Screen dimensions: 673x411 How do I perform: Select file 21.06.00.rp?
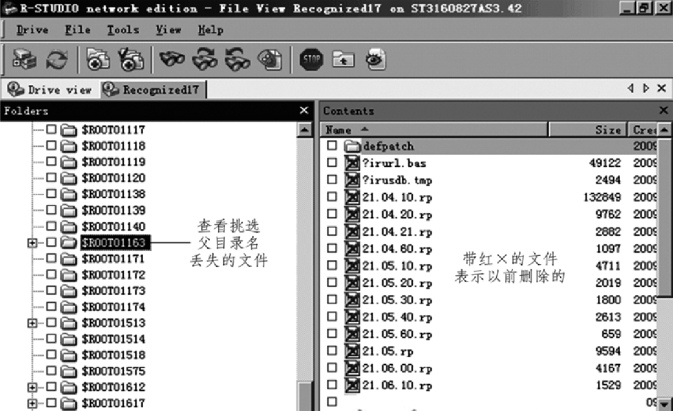click(397, 369)
